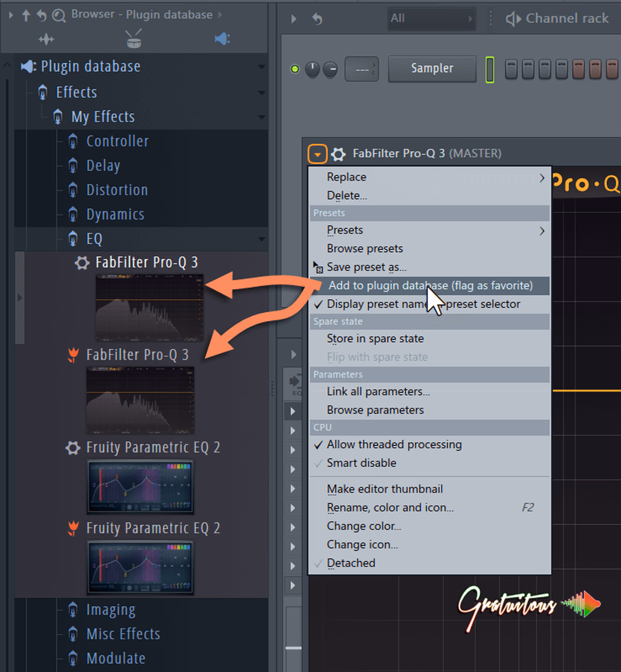Click favorite Fruity Parametric EQ 2 flame icon
621x672 pixels.
point(73,528)
